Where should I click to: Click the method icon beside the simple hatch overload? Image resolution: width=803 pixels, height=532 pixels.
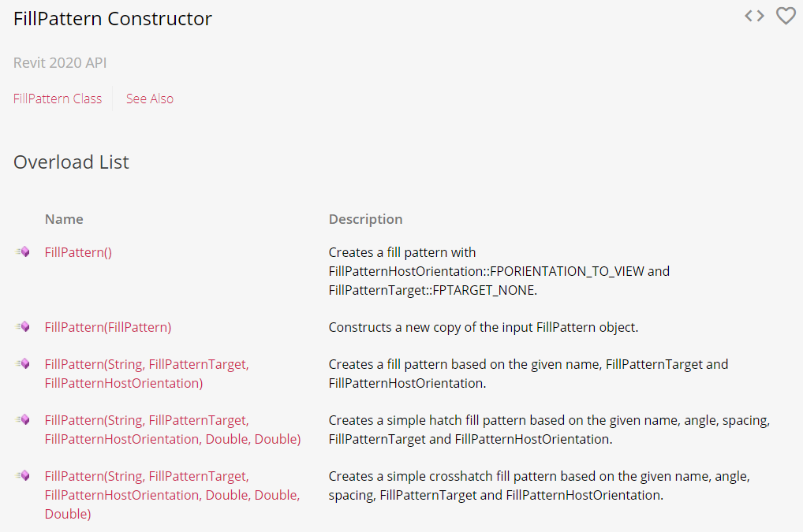[x=23, y=420]
